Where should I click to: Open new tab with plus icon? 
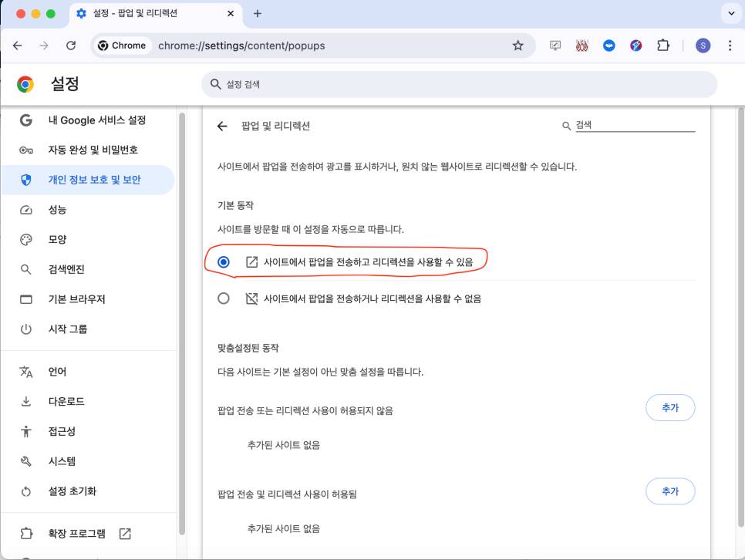[258, 13]
